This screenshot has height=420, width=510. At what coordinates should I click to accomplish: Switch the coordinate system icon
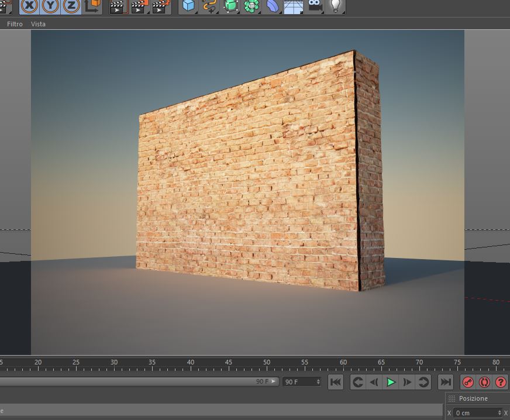(x=92, y=6)
